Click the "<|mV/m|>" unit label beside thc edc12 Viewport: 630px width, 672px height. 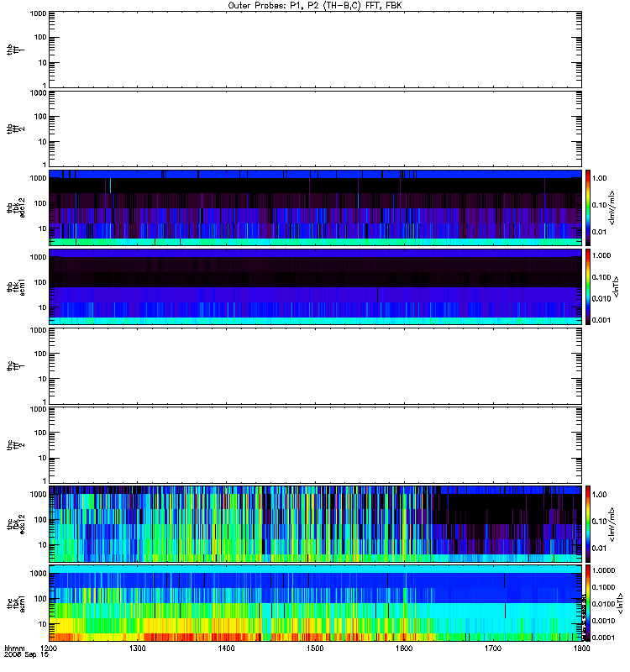(612, 524)
